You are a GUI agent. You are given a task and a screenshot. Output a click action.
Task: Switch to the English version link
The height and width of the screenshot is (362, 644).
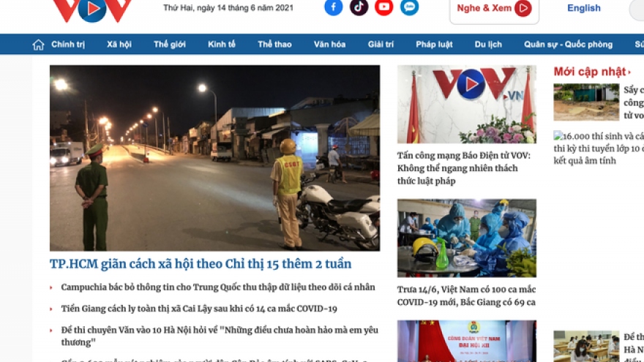584,8
